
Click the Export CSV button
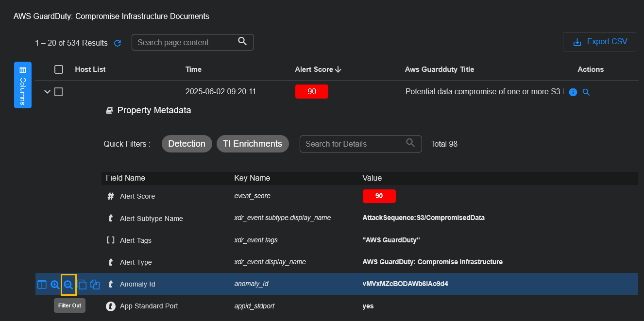point(600,42)
